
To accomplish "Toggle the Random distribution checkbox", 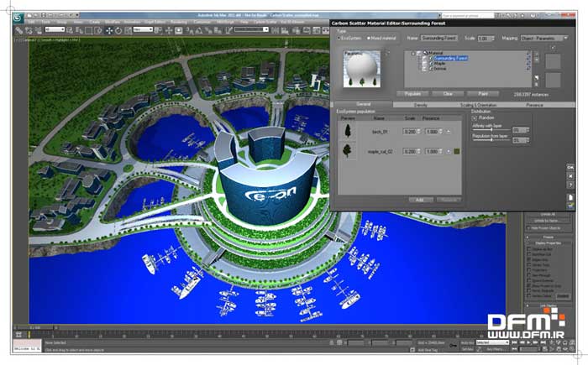I will tap(474, 118).
